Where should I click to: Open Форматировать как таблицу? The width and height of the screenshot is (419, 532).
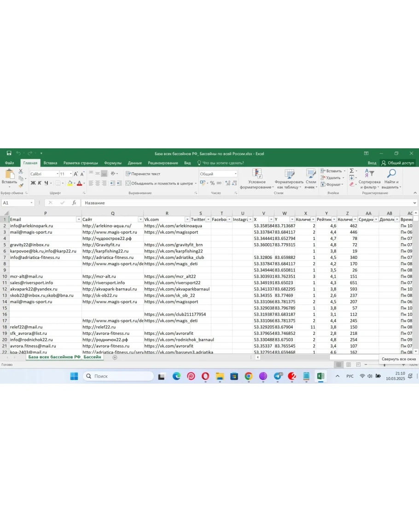click(289, 179)
